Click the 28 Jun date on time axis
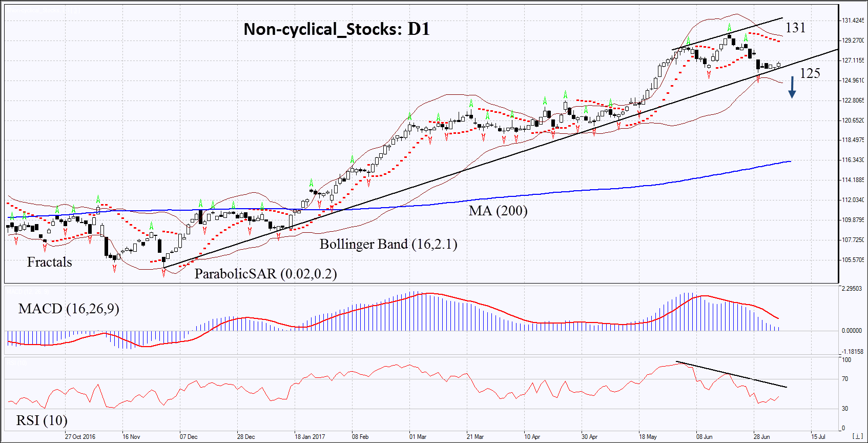Screen dimensions: 868x443 (x=761, y=437)
